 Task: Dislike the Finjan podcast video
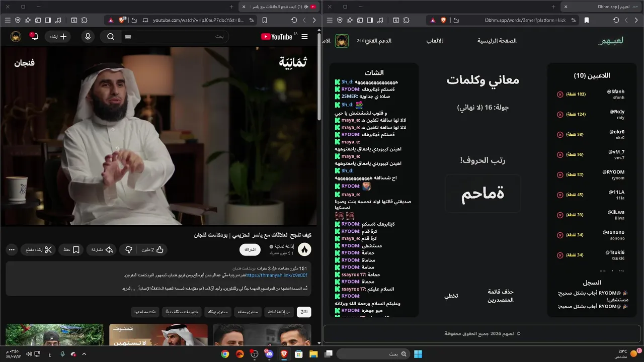129,250
